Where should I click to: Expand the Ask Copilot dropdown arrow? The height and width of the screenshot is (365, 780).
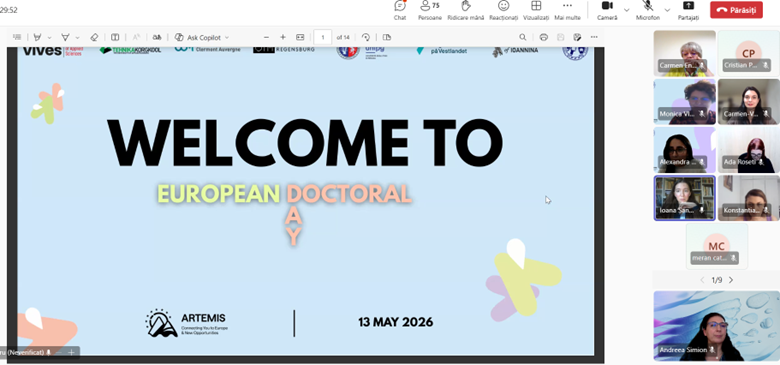227,37
